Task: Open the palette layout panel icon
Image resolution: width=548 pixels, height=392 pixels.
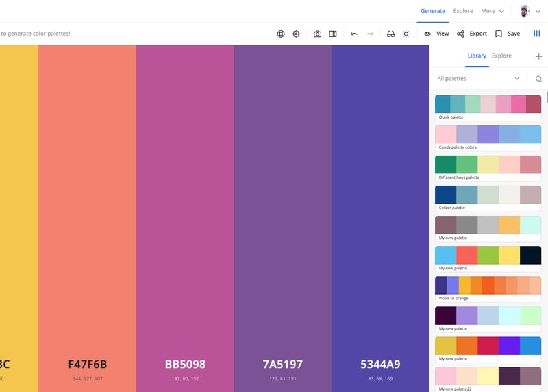Action: click(333, 34)
